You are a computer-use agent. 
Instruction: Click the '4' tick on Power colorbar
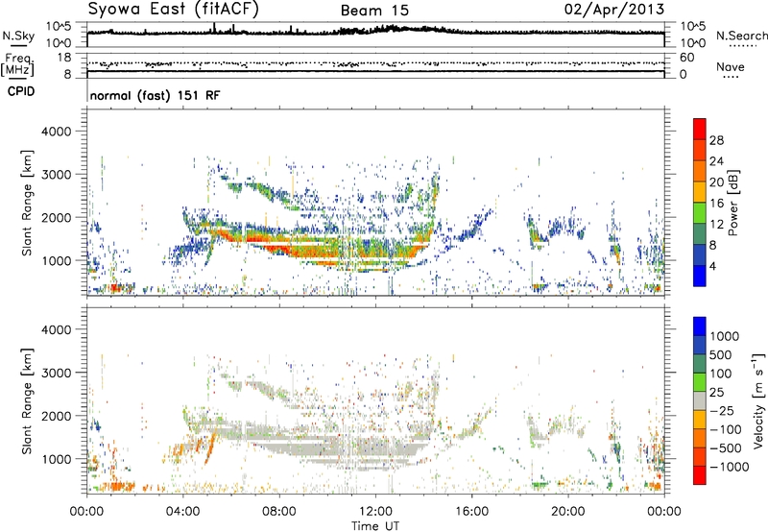coord(713,266)
